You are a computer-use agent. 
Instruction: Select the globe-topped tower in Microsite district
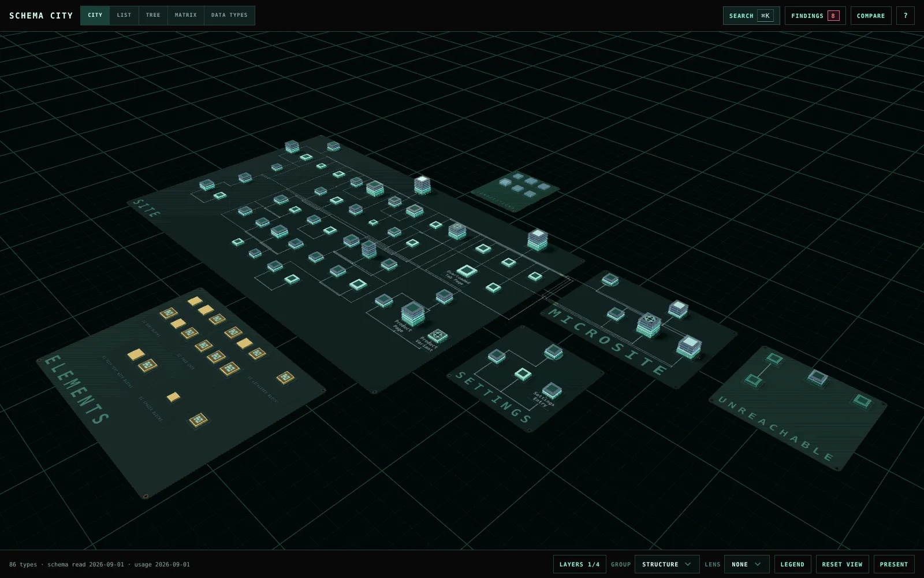point(649,325)
